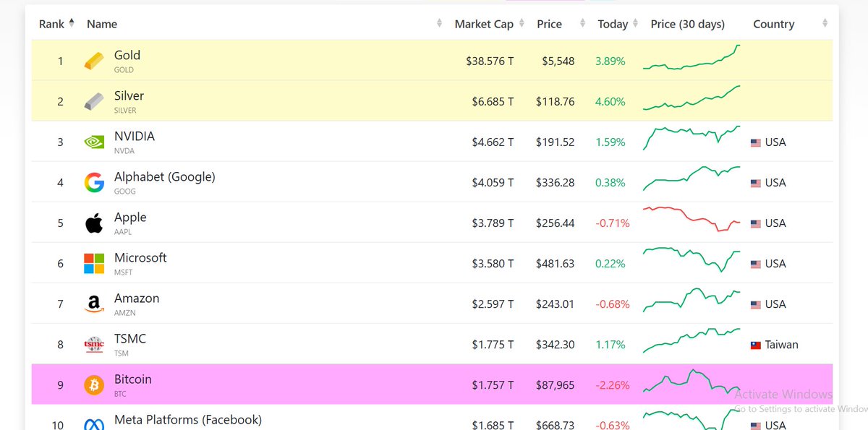Click the gold bar icon
Viewport: 868px width, 430px height.
point(93,61)
